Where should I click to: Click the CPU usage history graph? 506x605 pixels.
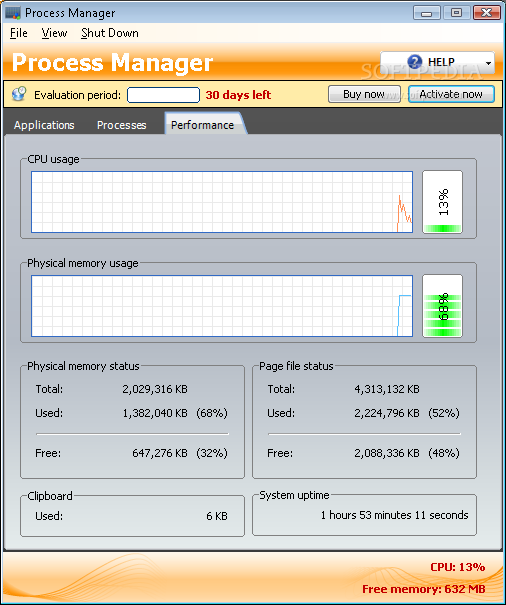(222, 202)
